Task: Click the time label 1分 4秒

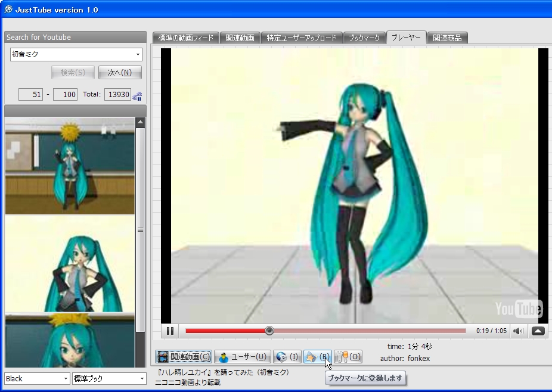Action: pos(420,347)
